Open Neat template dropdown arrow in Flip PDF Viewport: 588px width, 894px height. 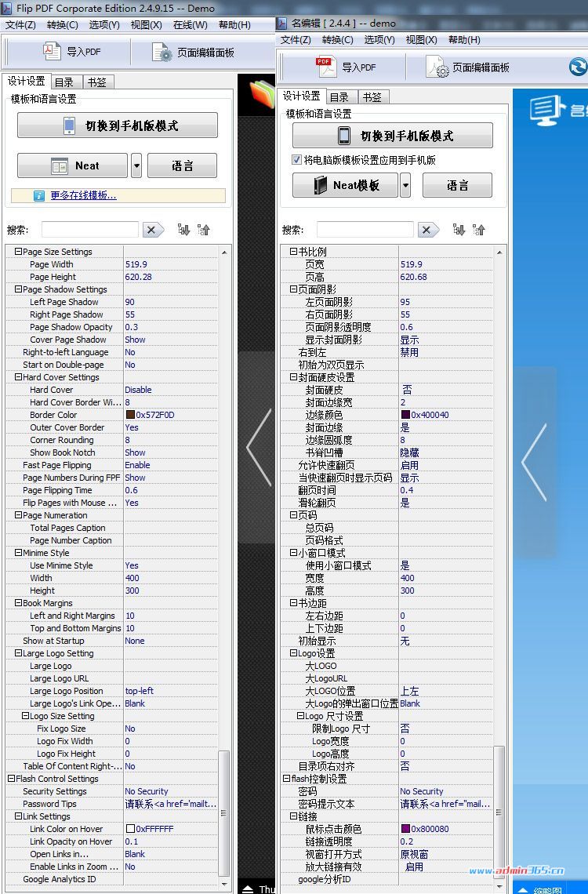pyautogui.click(x=136, y=166)
